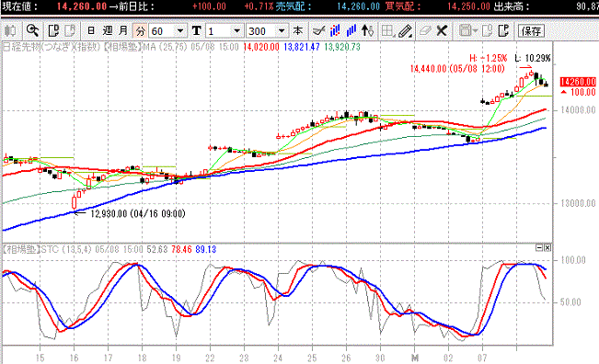Select the eraser tool icon

(425, 30)
